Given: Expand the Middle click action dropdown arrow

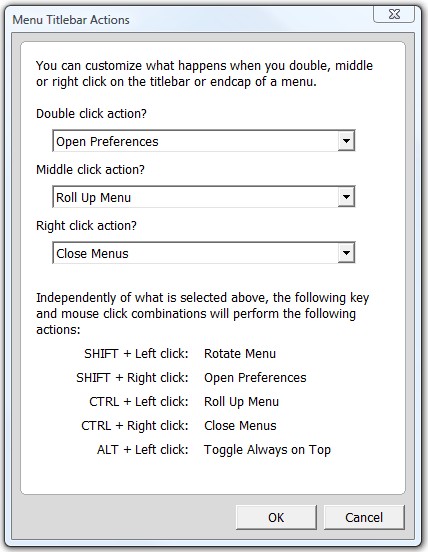Looking at the screenshot, I should pos(346,197).
